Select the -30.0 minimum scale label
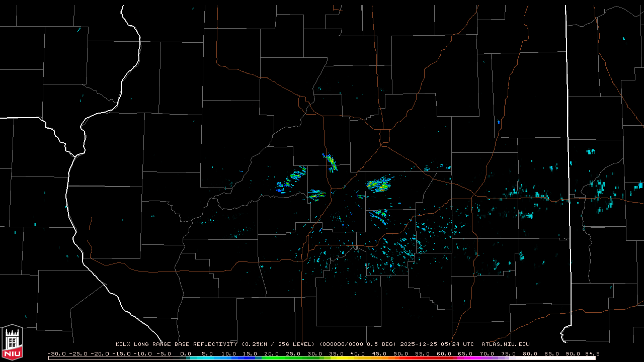644x362 pixels. pyautogui.click(x=57, y=353)
